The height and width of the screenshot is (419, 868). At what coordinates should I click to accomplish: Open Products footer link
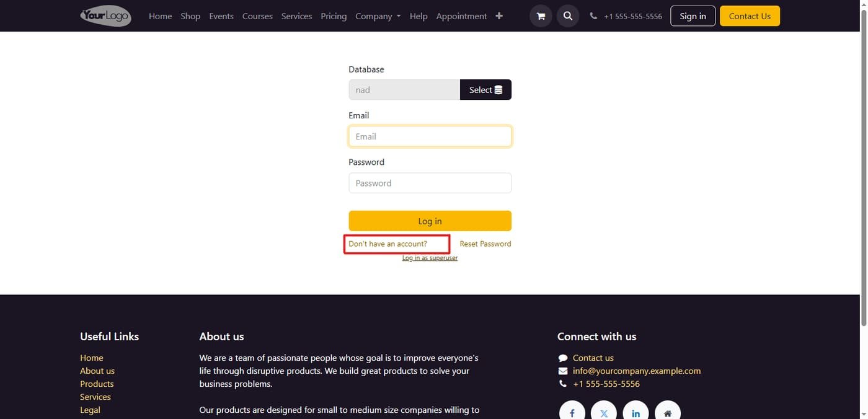(x=97, y=384)
